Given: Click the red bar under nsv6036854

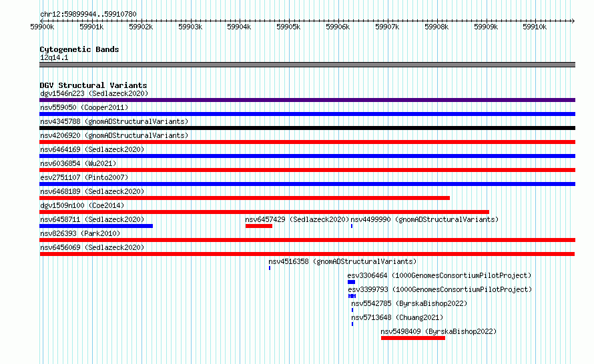Looking at the screenshot, I should click(x=307, y=170).
